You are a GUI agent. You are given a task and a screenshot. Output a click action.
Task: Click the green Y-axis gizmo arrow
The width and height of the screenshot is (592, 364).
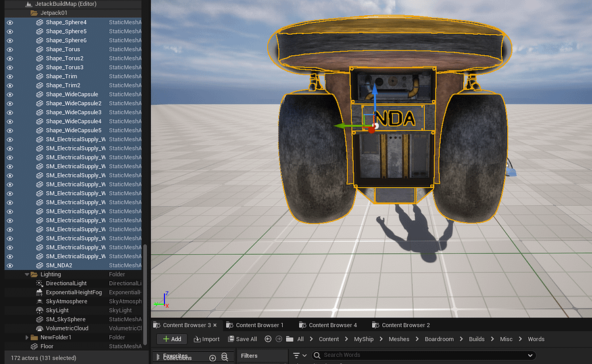[340, 126]
